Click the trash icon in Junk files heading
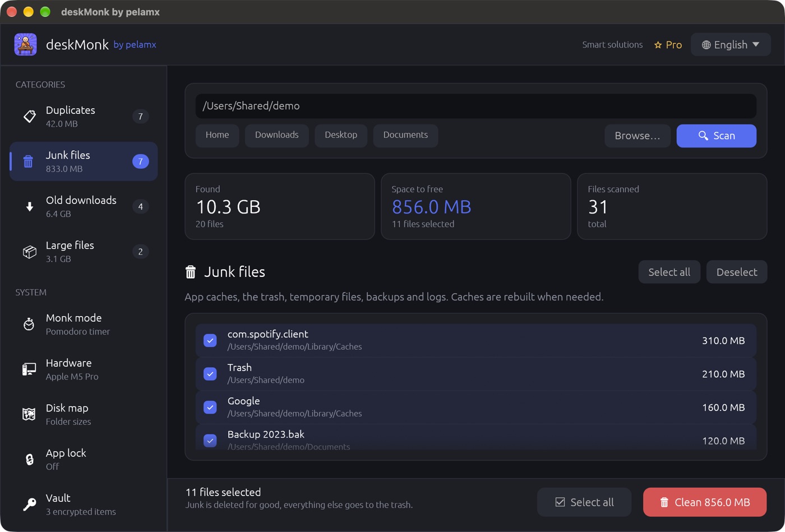 pyautogui.click(x=191, y=272)
